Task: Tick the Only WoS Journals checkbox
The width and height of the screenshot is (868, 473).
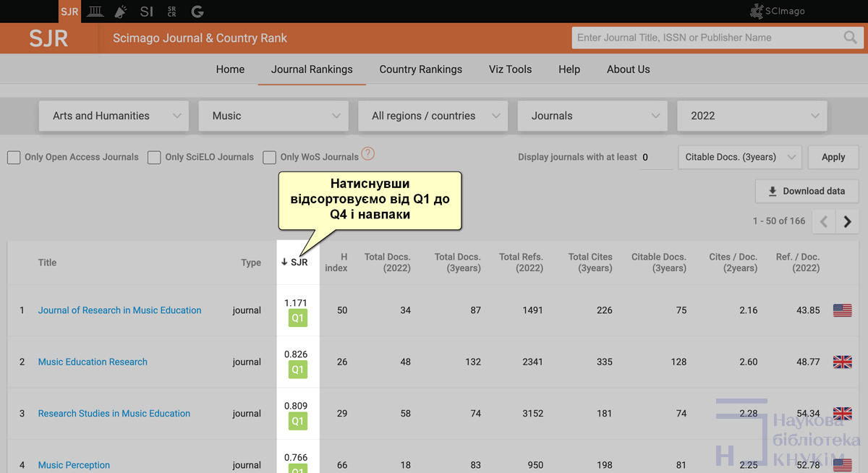Action: 269,157
